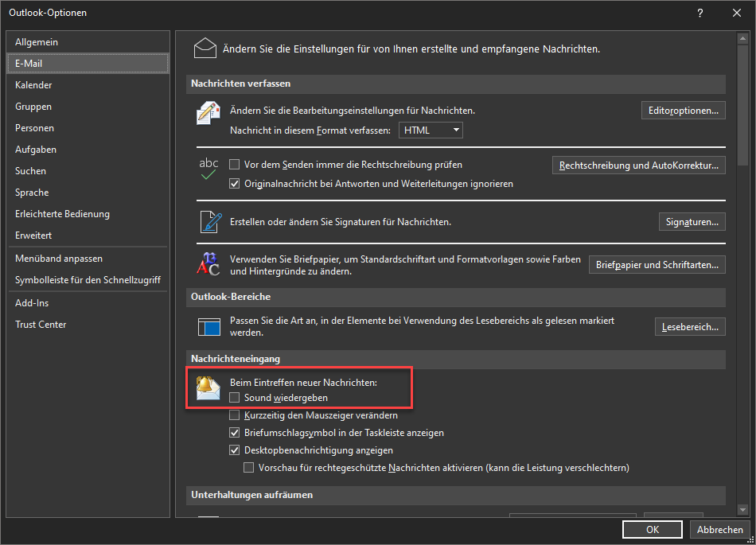This screenshot has width=756, height=545.
Task: Uncheck 'Originalnachricht bei Antworten ignorieren'
Action: [x=234, y=184]
